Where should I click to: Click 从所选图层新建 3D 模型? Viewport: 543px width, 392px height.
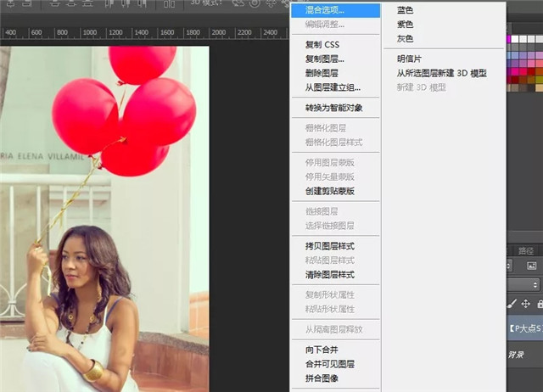441,74
